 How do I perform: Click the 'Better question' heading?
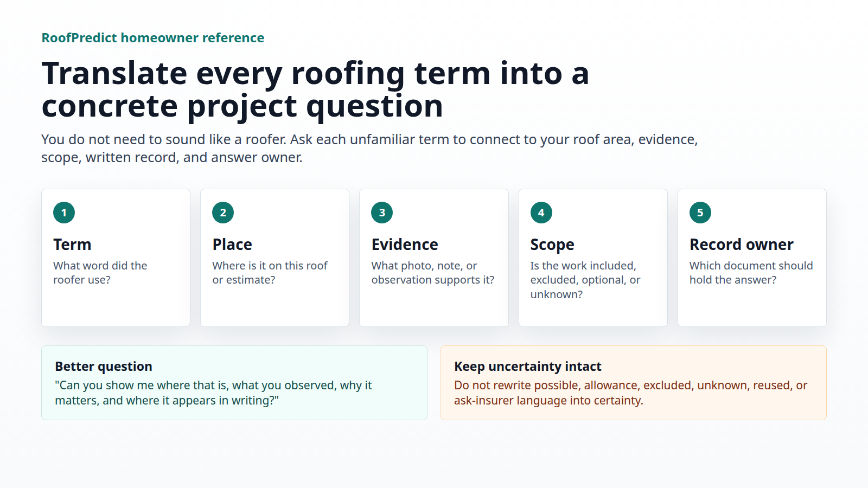[x=104, y=367]
